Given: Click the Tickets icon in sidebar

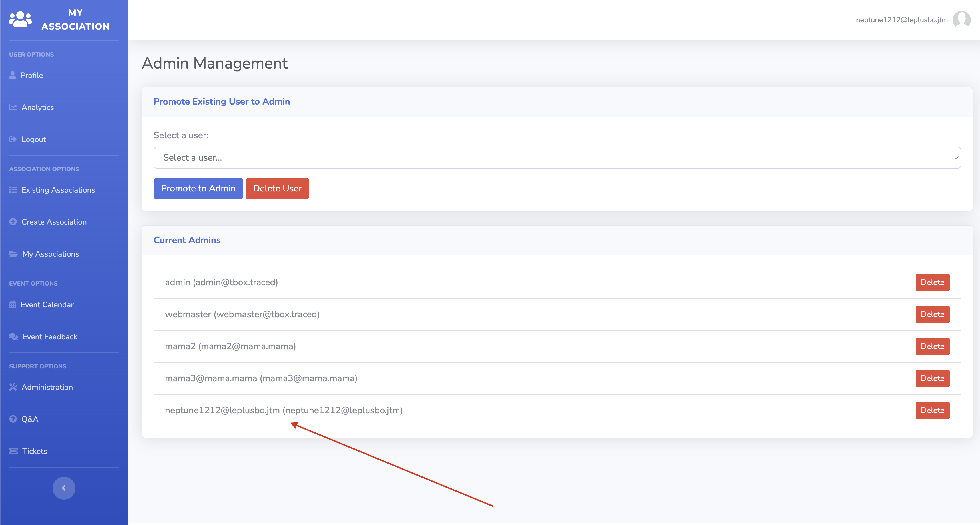Looking at the screenshot, I should 13,451.
